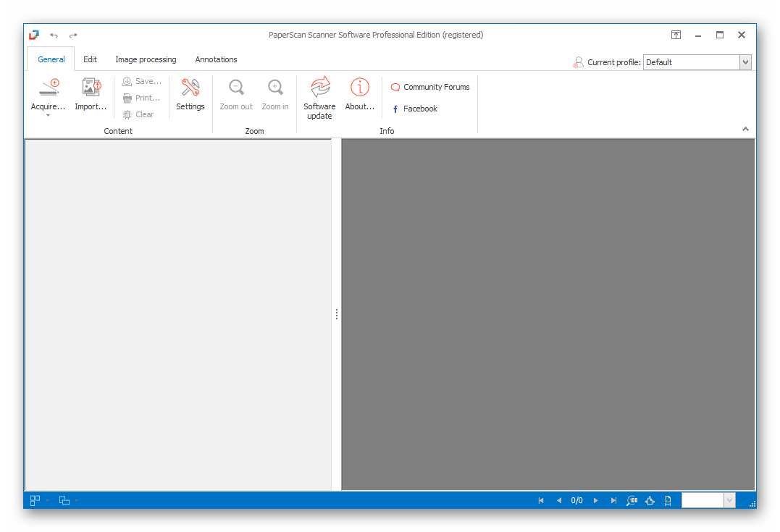Click the redo arrow in title bar
The width and height of the screenshot is (780, 532).
[x=73, y=35]
